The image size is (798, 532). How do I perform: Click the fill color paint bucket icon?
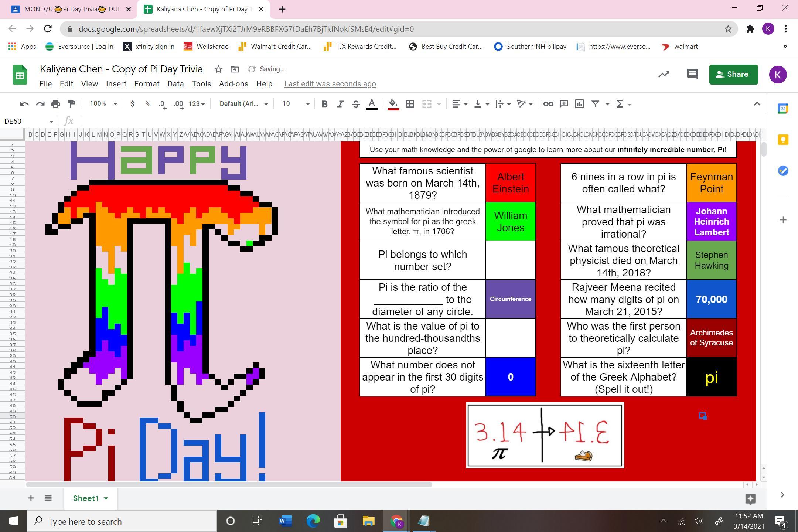pyautogui.click(x=393, y=104)
